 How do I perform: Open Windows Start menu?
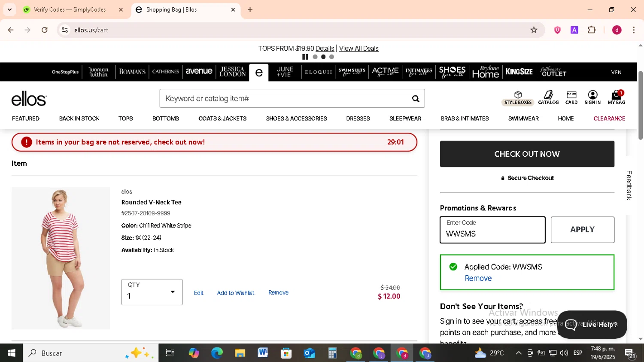point(12,353)
